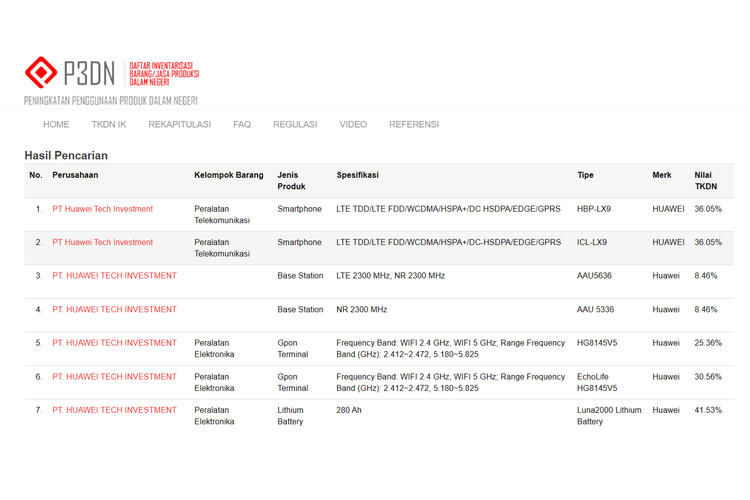Open the REGULASI menu item

[295, 125]
